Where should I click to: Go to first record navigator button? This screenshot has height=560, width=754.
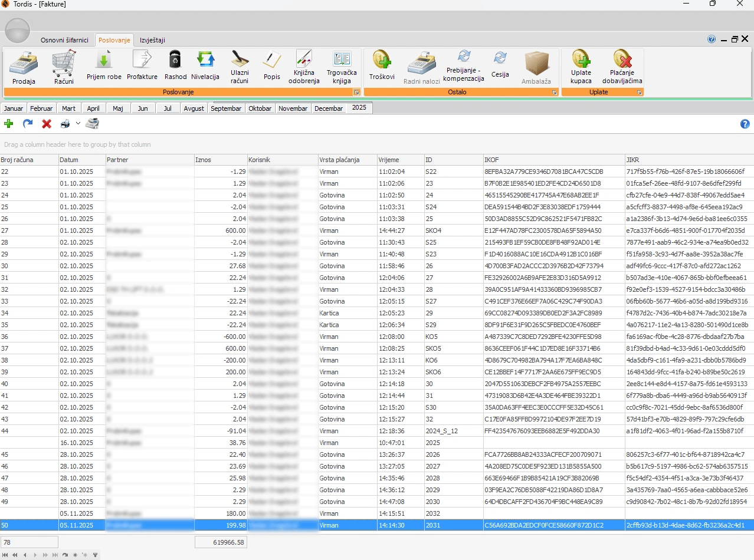(x=6, y=555)
